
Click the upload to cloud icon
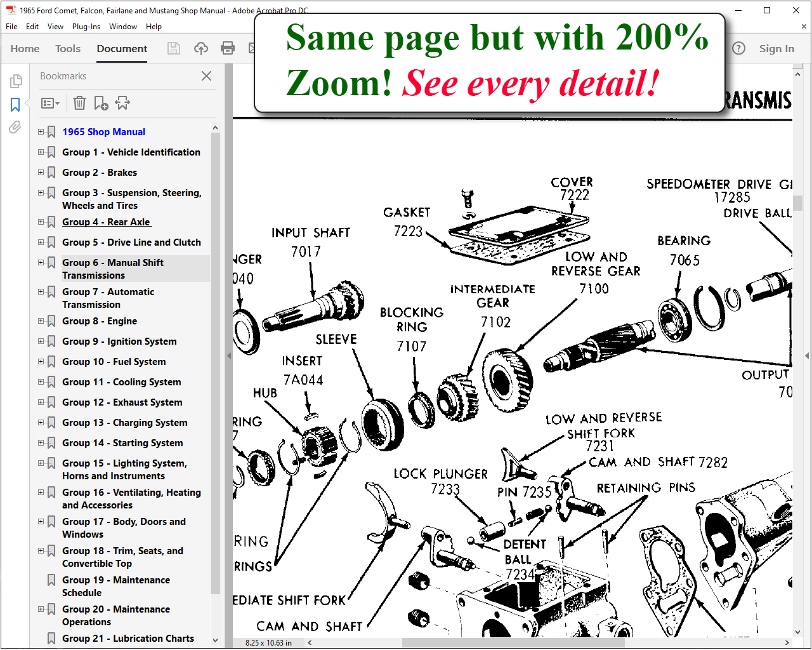[201, 48]
